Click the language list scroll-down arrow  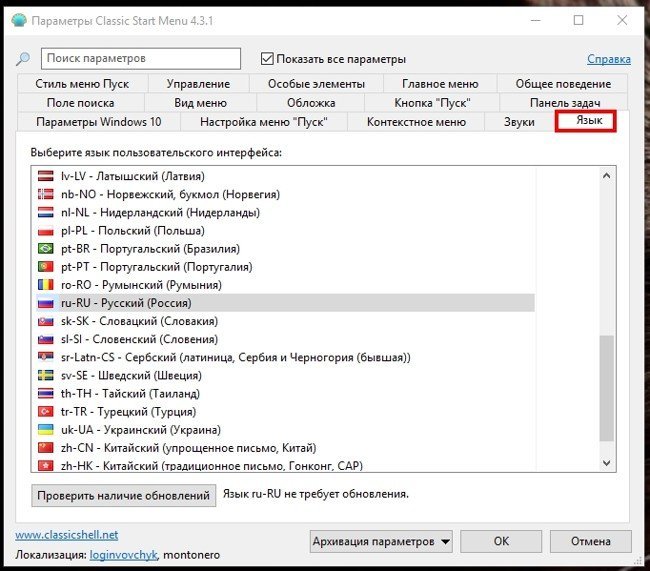click(606, 463)
